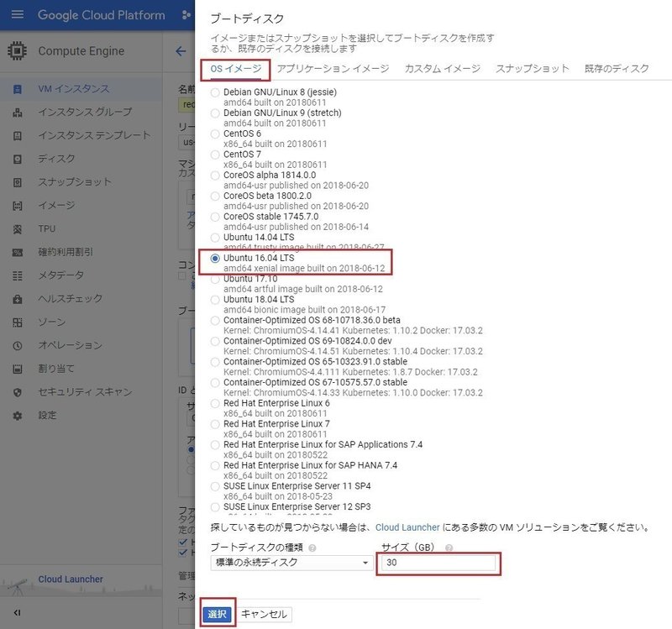Click the project selector dots icon
Screen dimensions: 672x629
pos(186,15)
